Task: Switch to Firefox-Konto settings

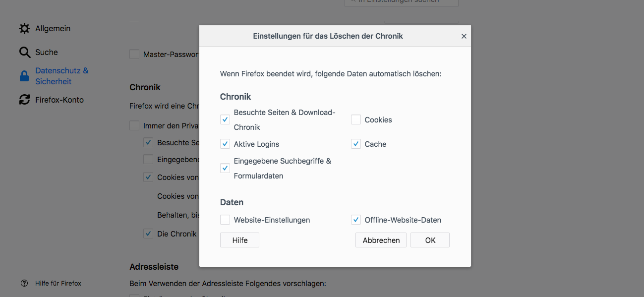Action: (x=59, y=100)
